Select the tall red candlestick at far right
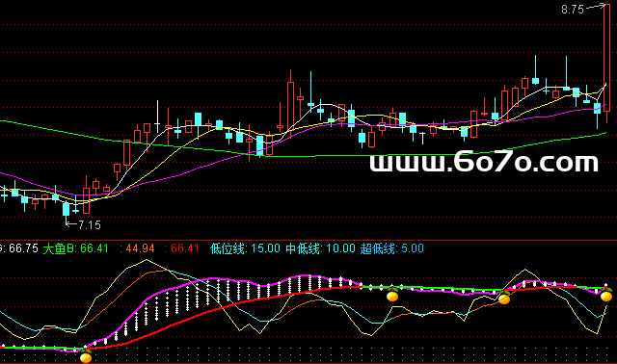This screenshot has width=617, height=364. tap(606, 58)
